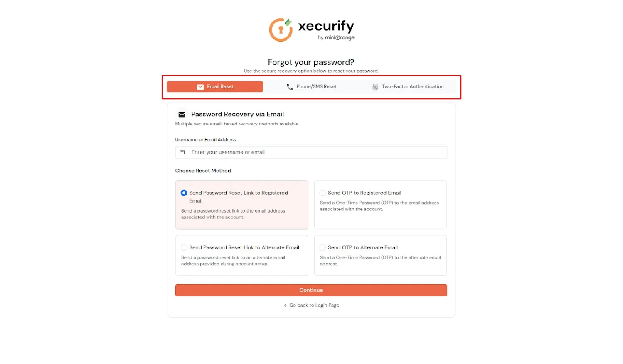The height and width of the screenshot is (364, 623).
Task: Click the phone icon beside Phone/SMS Reset
Action: [290, 87]
